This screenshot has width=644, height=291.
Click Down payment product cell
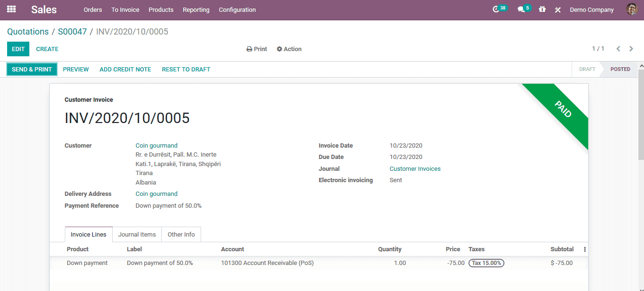[87, 263]
